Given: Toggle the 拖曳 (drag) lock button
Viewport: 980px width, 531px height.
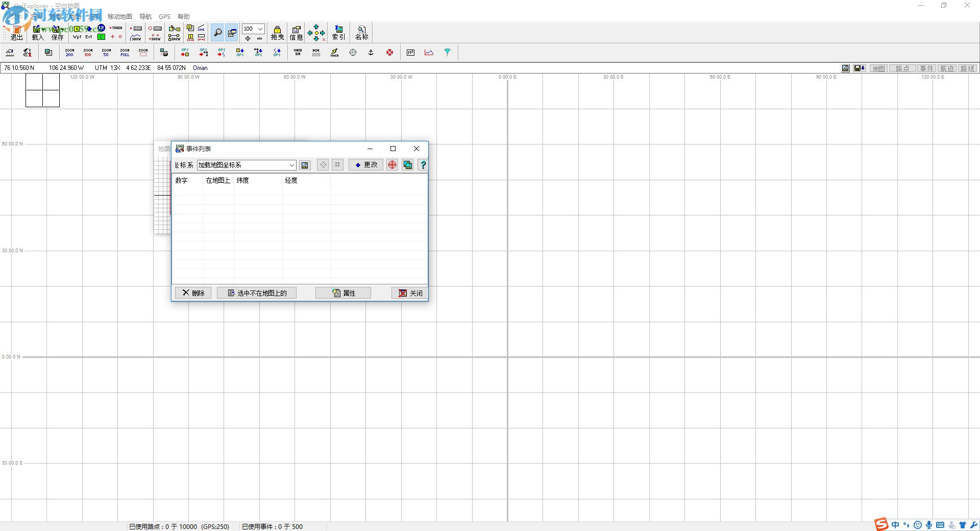Looking at the screenshot, I should click(277, 33).
